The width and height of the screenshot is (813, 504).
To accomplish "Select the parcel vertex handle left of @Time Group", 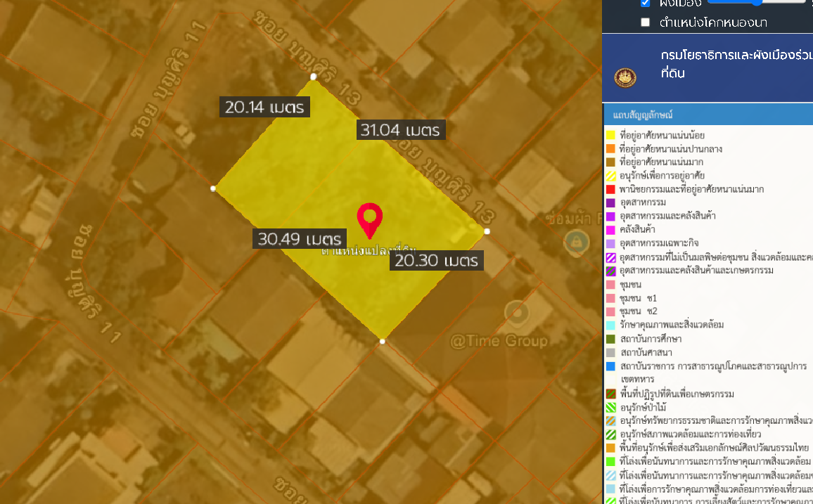I will coord(382,341).
